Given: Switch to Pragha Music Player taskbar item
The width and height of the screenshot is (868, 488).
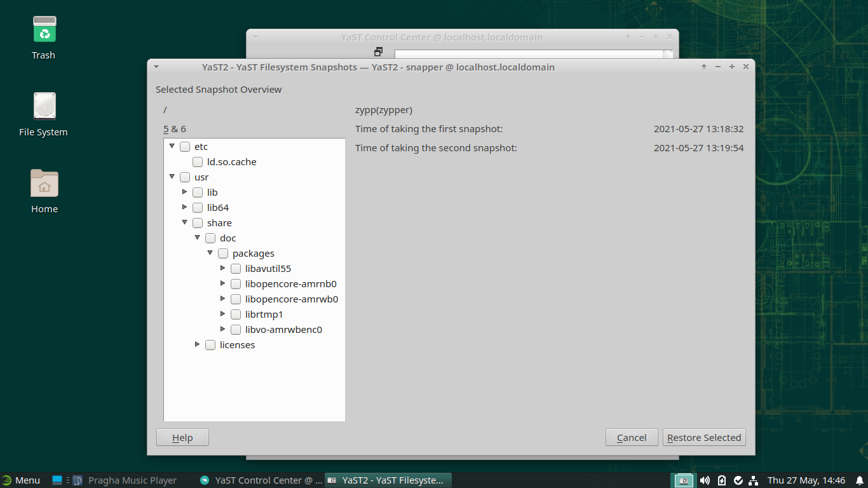Looking at the screenshot, I should click(125, 480).
